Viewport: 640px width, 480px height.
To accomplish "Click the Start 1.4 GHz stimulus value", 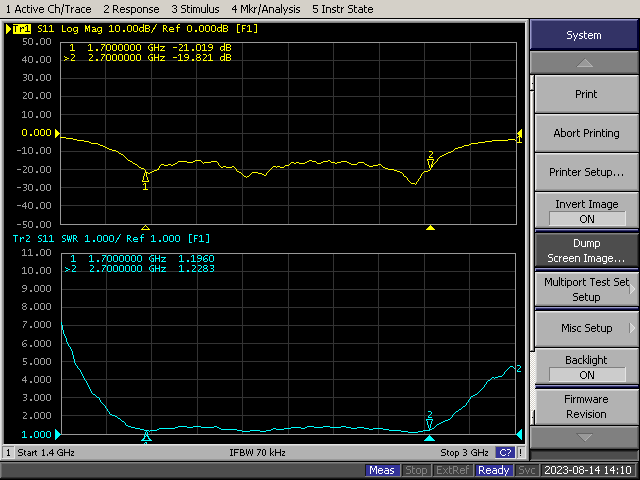I will point(46,453).
